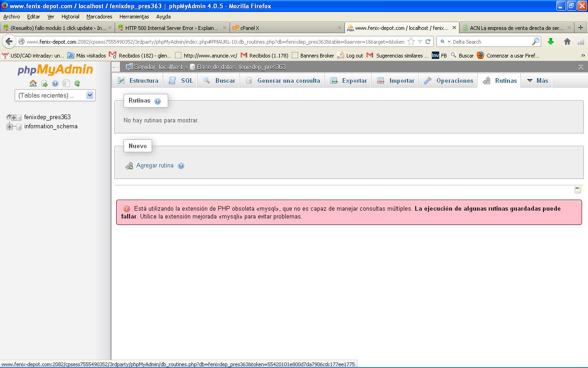Click the database icon for fenixdep_pres363
The width and height of the screenshot is (588, 368).
click(x=19, y=118)
